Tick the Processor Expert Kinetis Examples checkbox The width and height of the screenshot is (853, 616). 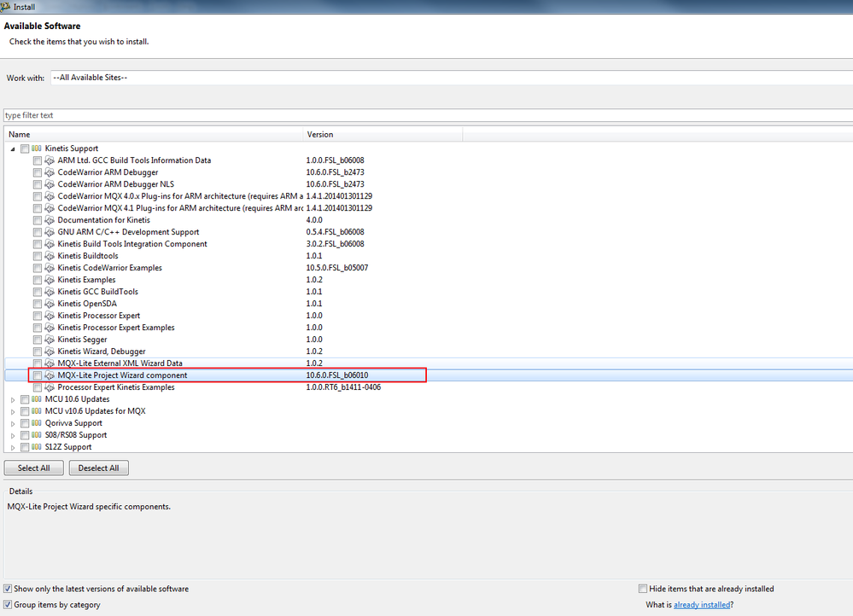[x=37, y=387]
